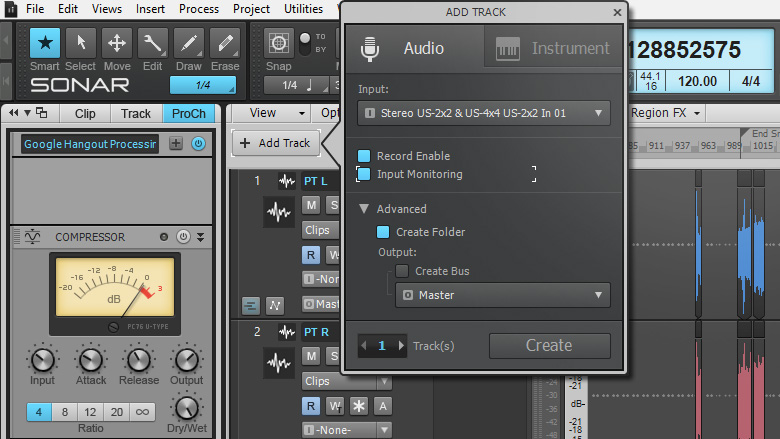
Task: Click the track 1 automation N icon
Action: point(275,305)
